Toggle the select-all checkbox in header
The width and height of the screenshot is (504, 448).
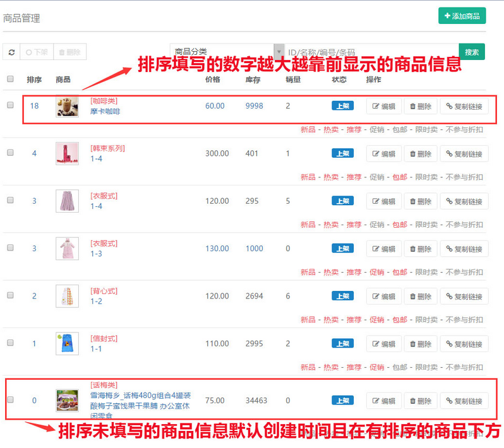click(x=10, y=79)
